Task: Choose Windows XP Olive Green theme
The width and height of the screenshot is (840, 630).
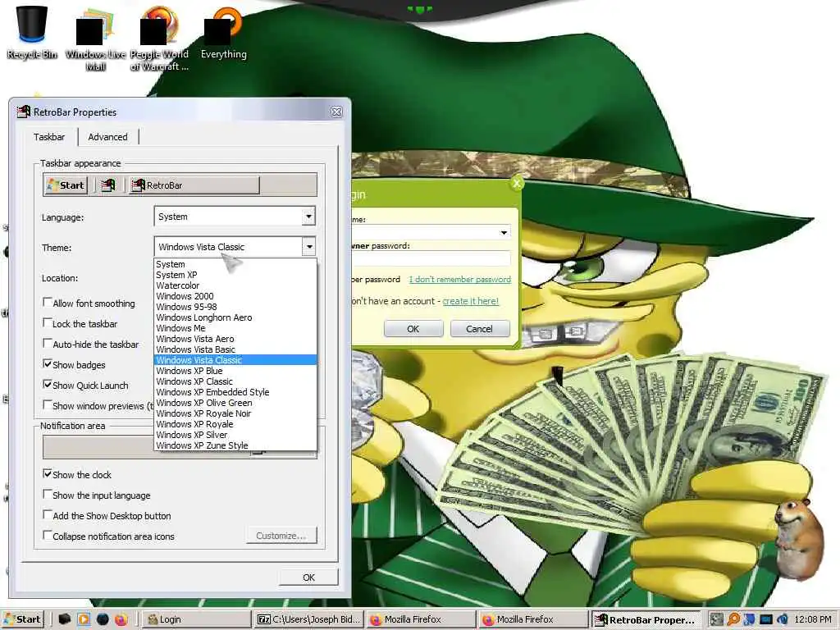Action: [235, 403]
